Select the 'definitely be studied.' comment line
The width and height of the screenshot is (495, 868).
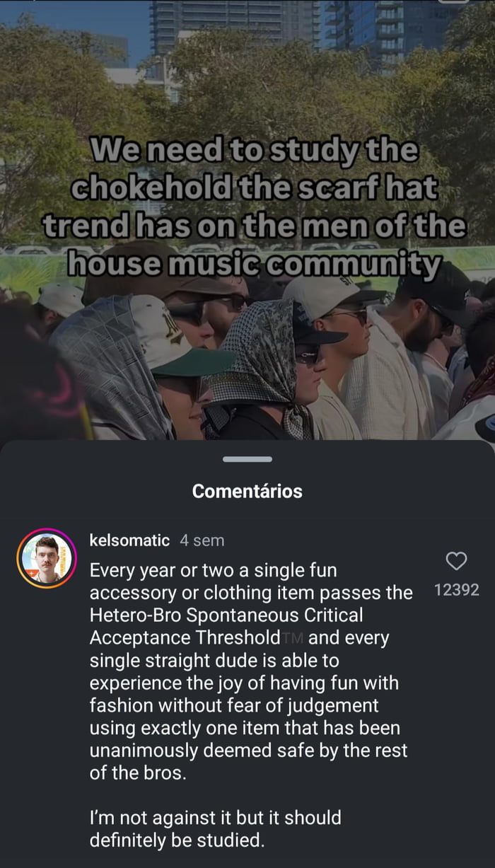click(x=177, y=840)
